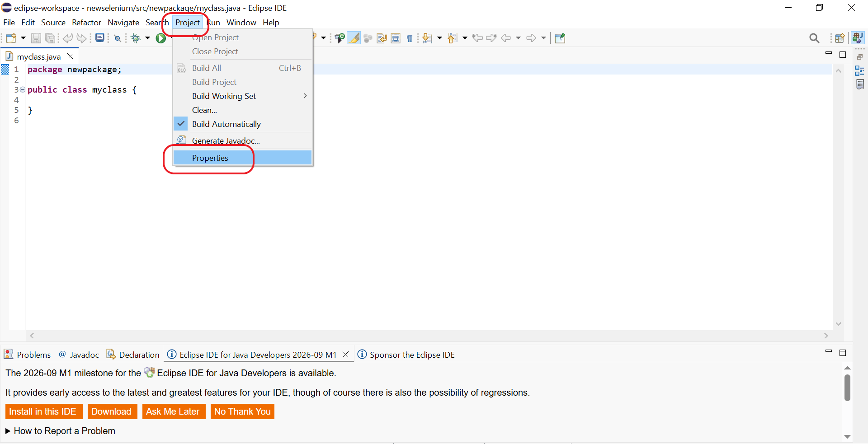Open the Task List icon in right trim

pyautogui.click(x=860, y=84)
